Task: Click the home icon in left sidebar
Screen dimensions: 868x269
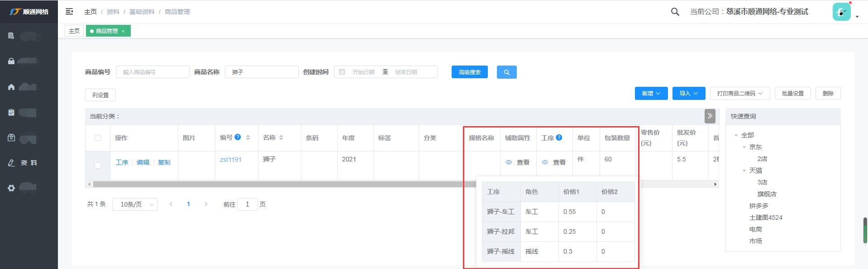Action: [11, 87]
